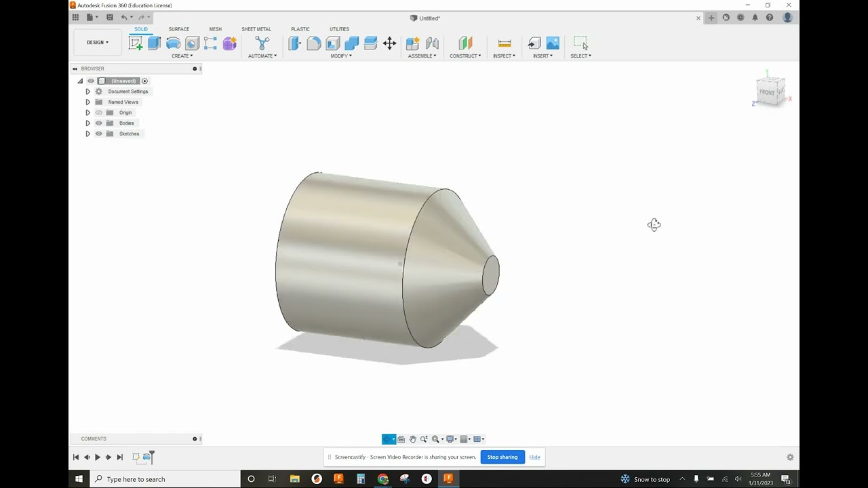Switch to the SHEET METAL tab
This screenshot has width=868, height=488.
pyautogui.click(x=256, y=29)
